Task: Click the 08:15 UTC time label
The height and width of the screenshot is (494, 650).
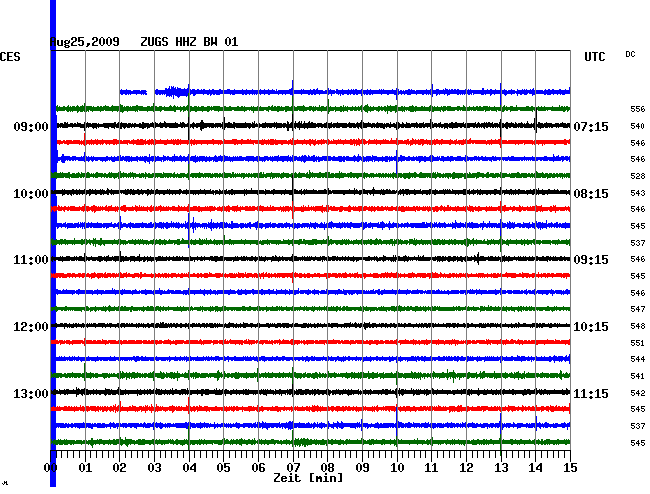Action: tap(591, 194)
